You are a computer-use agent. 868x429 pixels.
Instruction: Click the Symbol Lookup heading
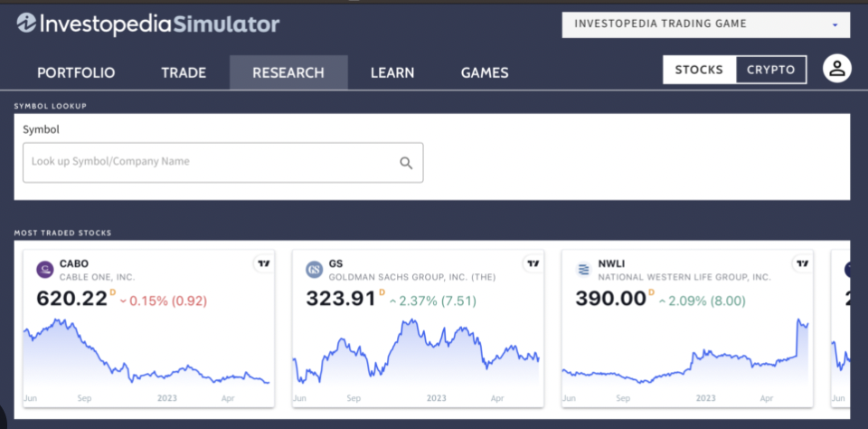pyautogui.click(x=51, y=106)
